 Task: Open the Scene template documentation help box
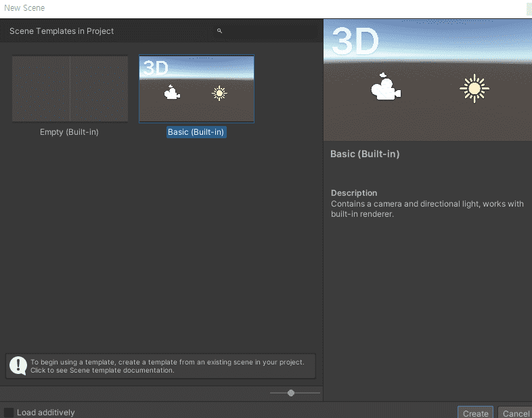pos(160,366)
